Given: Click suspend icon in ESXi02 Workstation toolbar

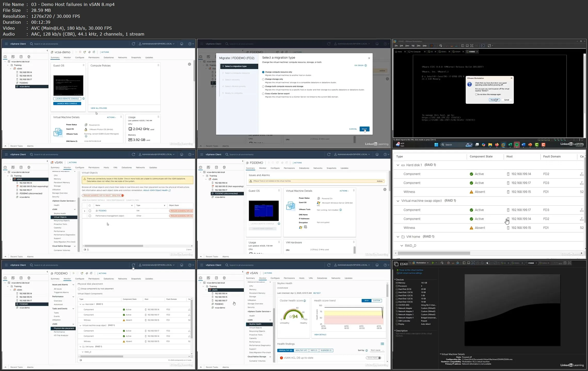Looking at the screenshot, I should click(x=431, y=46).
